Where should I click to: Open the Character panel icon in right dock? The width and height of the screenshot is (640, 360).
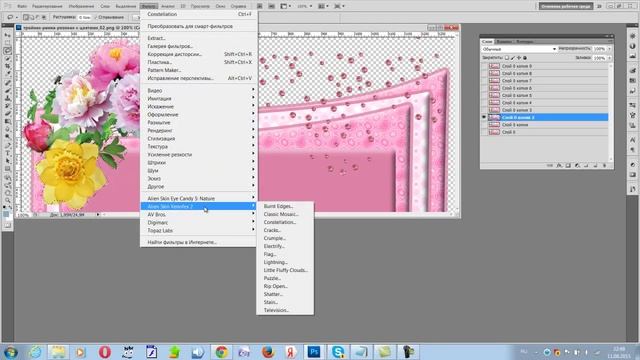click(633, 140)
